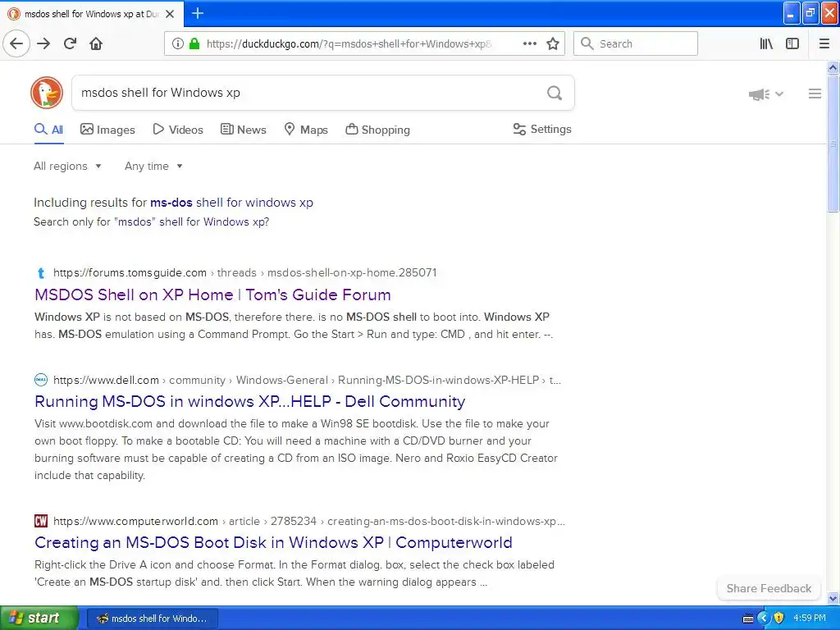Viewport: 840px width, 630px height.
Task: Close the DuckDuckGo search tab
Action: 170,14
